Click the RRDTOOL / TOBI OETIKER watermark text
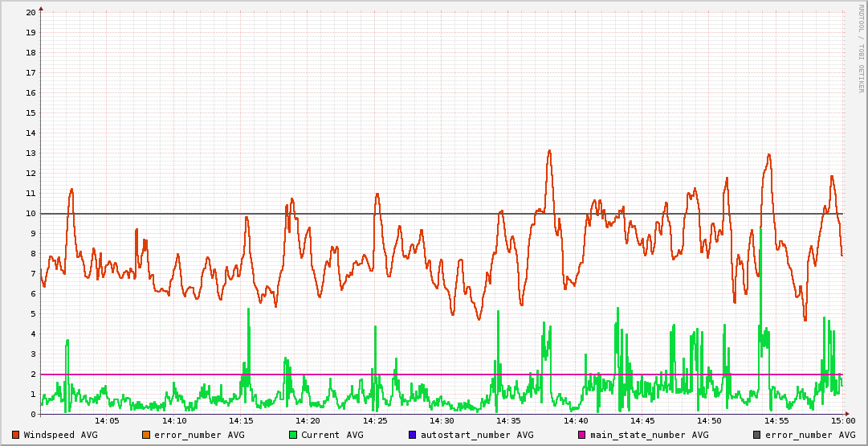 point(861,48)
